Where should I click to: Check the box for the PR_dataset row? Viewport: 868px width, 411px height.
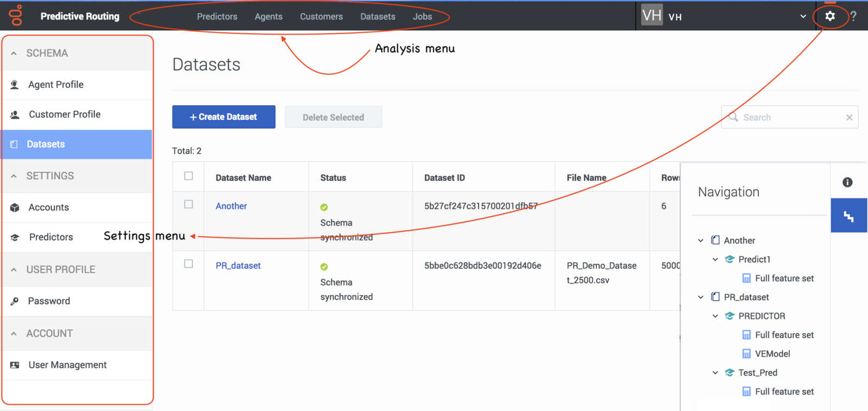188,264
